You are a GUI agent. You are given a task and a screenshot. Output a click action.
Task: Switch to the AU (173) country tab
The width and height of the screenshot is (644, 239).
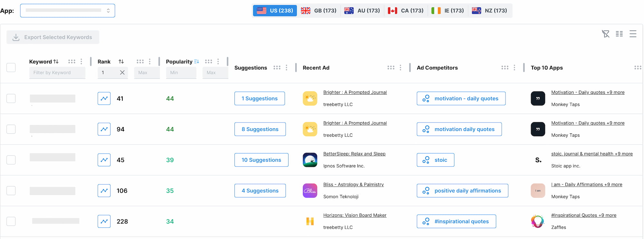point(362,11)
